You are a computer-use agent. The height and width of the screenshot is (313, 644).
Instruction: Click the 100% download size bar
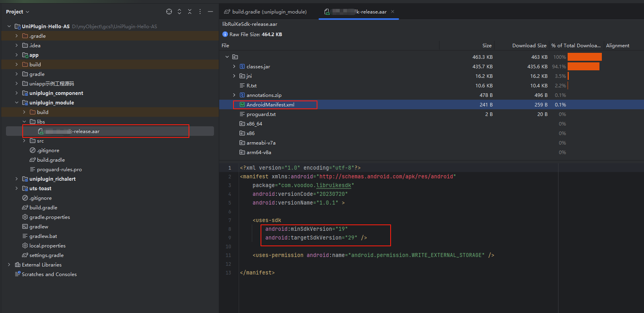pyautogui.click(x=585, y=57)
